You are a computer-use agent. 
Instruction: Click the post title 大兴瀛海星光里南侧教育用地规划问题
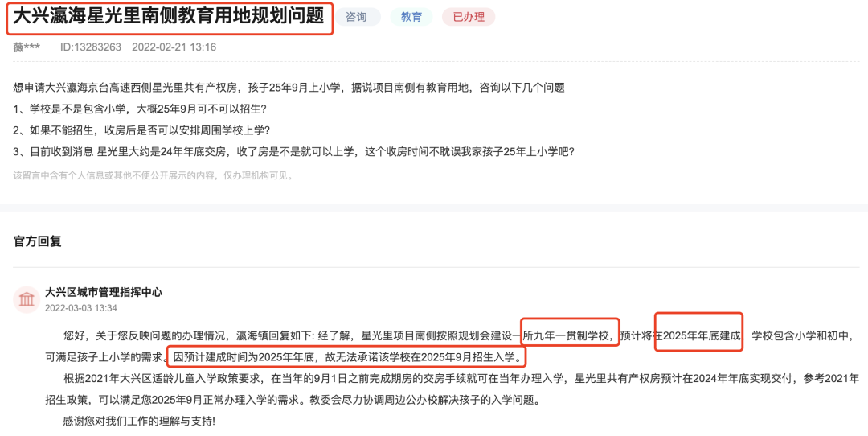point(168,17)
